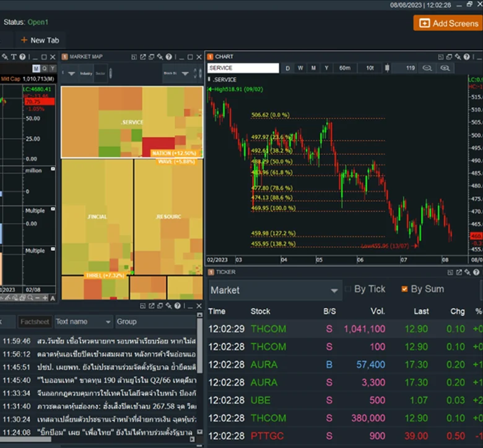Toggle the By Sum checkbox
This screenshot has width=483, height=448.
(404, 289)
